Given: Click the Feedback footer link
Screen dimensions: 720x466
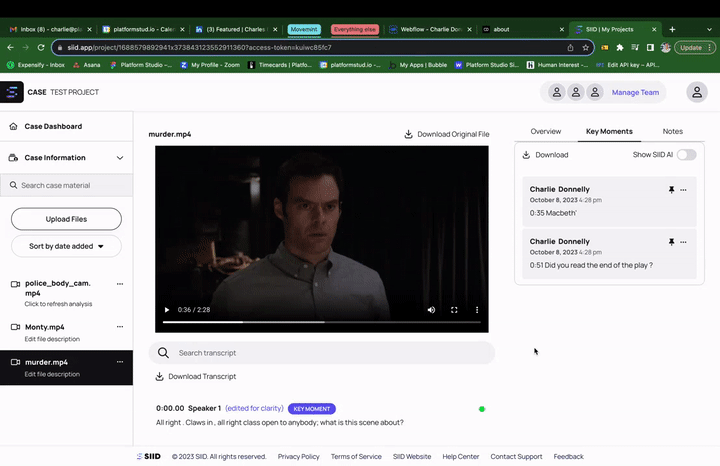Looking at the screenshot, I should [568, 456].
